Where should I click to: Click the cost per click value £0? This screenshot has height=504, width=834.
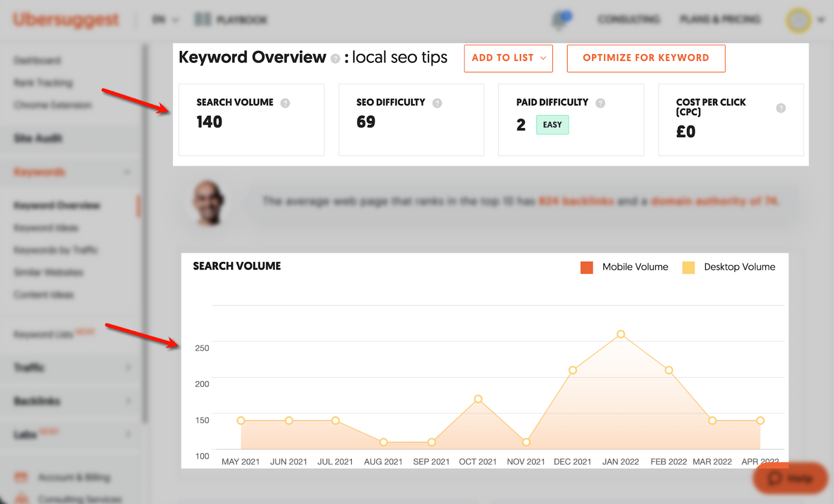(685, 132)
